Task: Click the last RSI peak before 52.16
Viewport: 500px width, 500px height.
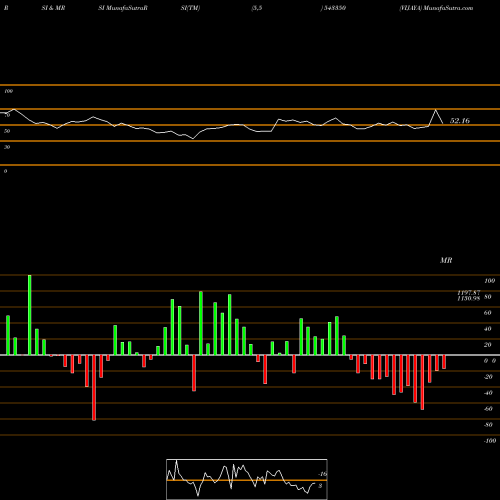Action: (435, 110)
